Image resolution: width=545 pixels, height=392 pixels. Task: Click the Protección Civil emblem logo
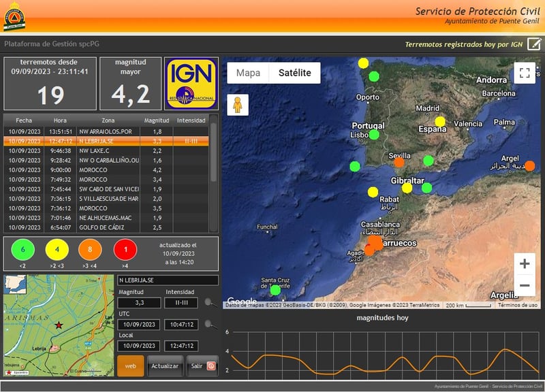pyautogui.click(x=15, y=16)
